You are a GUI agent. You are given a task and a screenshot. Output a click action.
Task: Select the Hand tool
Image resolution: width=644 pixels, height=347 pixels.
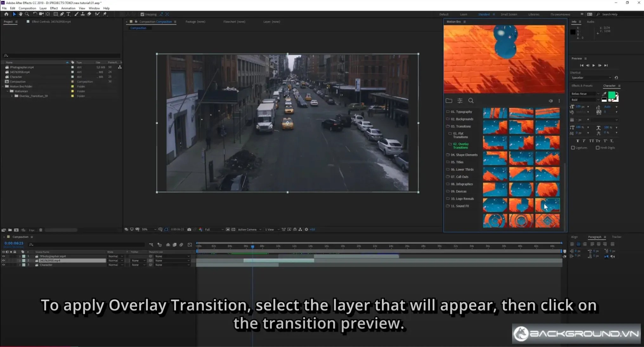[21, 14]
